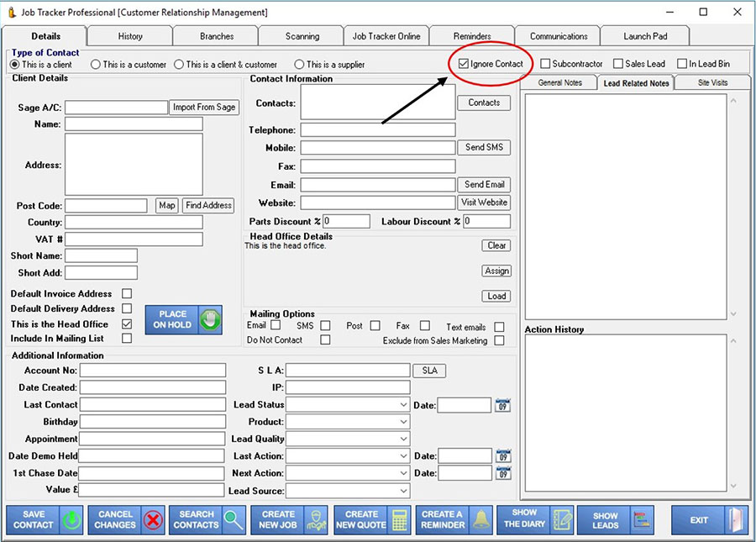
Task: Check the In Lead Bin box
Action: click(682, 64)
